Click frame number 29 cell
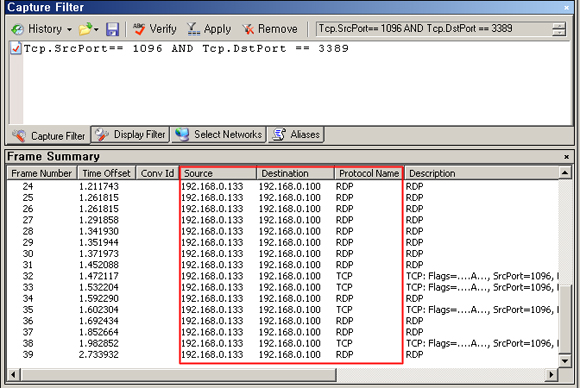The image size is (580, 388). (28, 242)
